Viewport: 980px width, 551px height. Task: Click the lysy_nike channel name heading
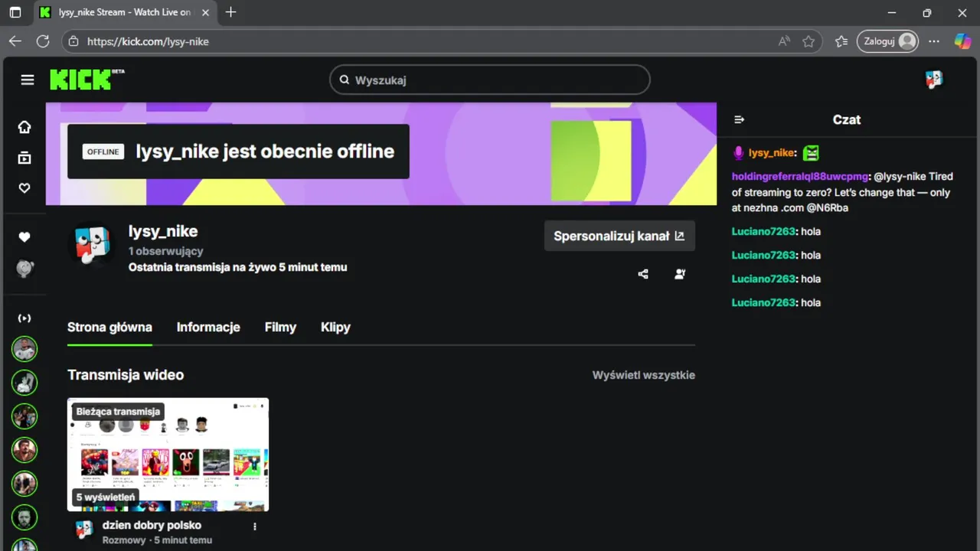(163, 231)
